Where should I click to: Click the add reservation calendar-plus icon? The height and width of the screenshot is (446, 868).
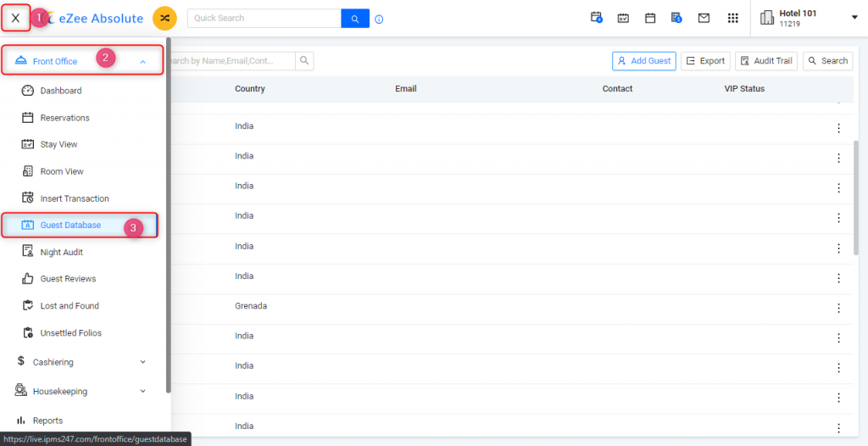596,18
